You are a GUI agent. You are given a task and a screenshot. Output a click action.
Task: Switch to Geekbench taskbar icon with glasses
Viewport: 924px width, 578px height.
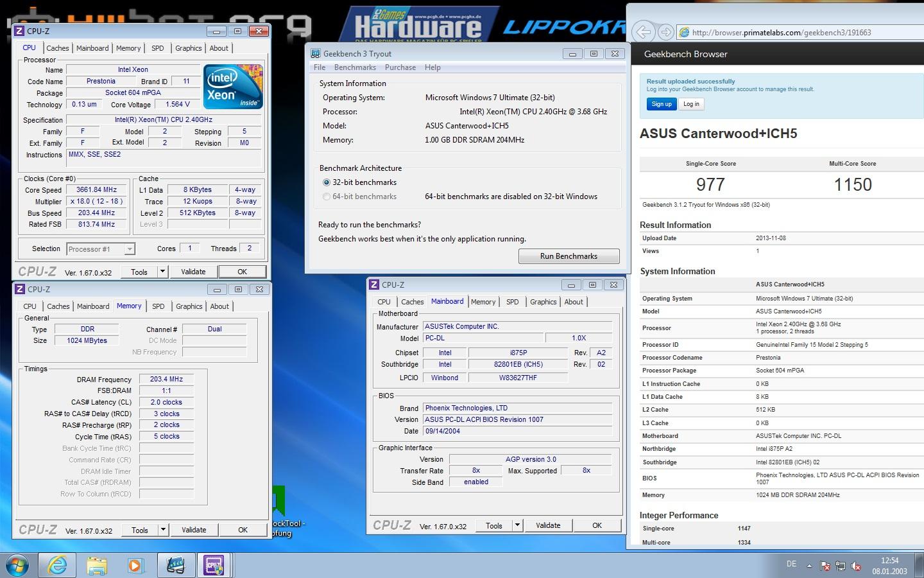pos(175,565)
